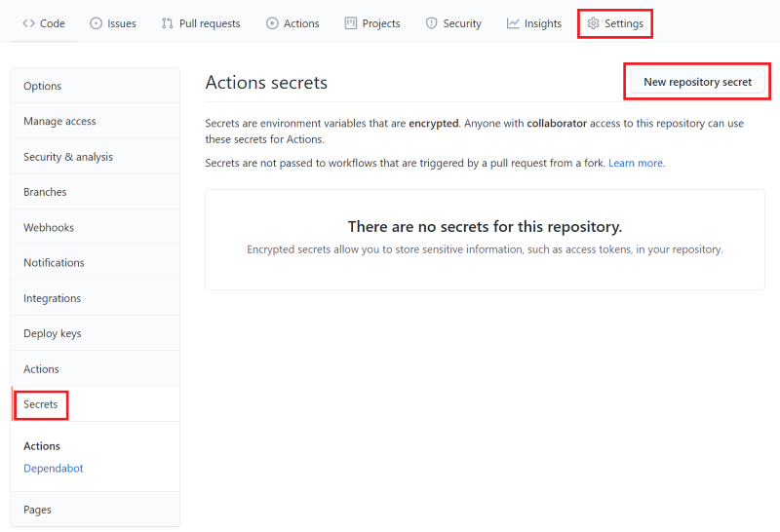Click the Issues circle icon

pyautogui.click(x=96, y=23)
